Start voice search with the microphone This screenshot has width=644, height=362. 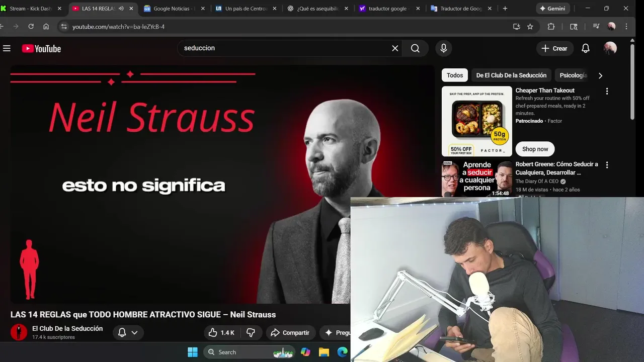tap(443, 48)
